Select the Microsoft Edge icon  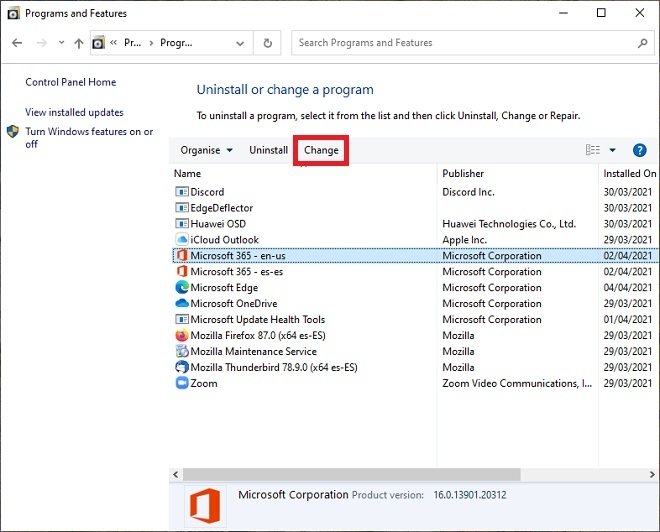[181, 287]
